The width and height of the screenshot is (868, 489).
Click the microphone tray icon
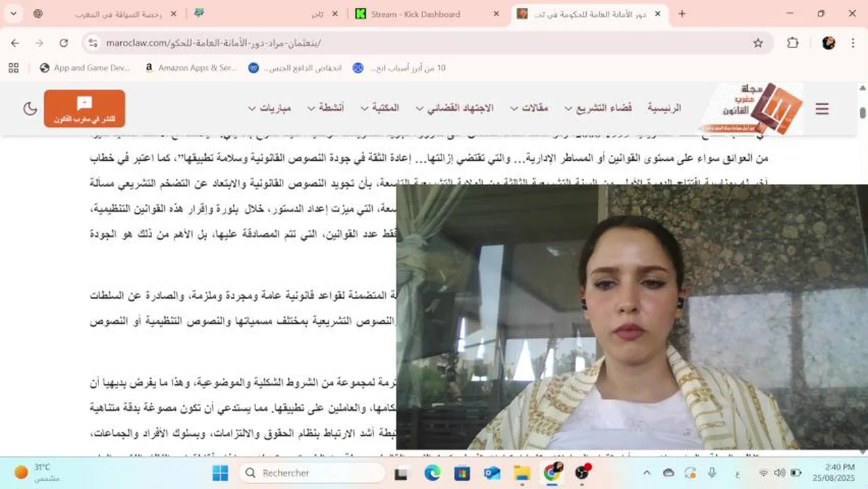712,473
